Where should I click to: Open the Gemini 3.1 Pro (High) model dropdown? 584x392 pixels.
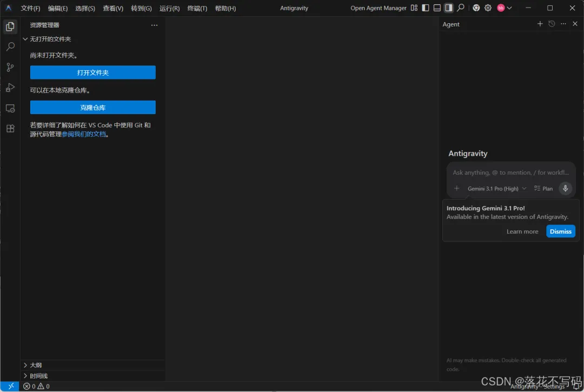[497, 189]
